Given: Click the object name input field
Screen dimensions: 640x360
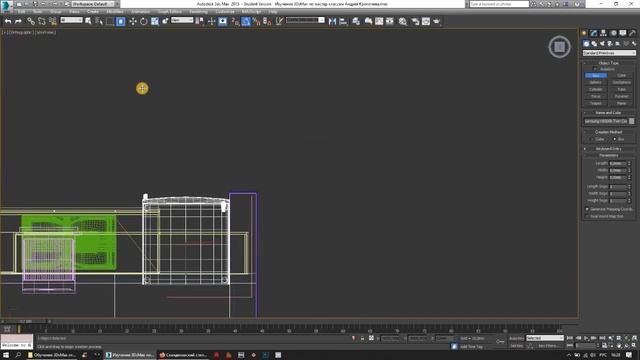Looking at the screenshot, I should 605,121.
